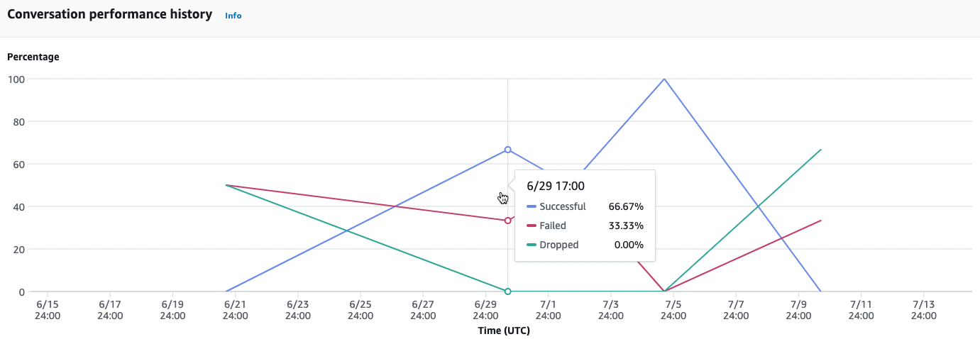Screen dimensions: 980x339
Task: Click the 66.67% value in the tooltip
Action: click(x=626, y=207)
